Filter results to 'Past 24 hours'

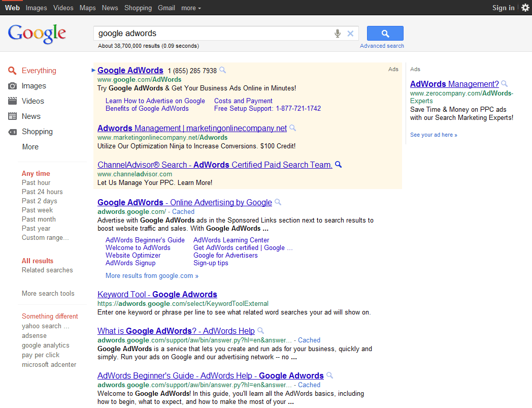point(42,192)
